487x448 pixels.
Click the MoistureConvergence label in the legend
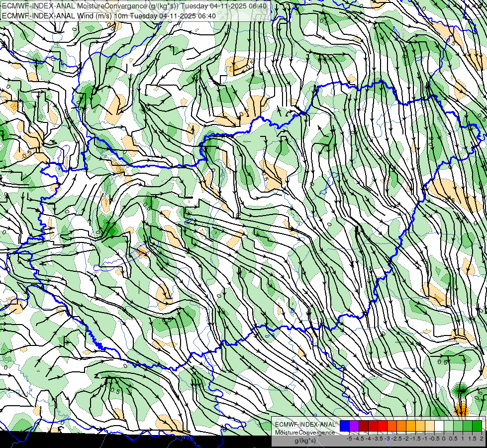(x=305, y=433)
